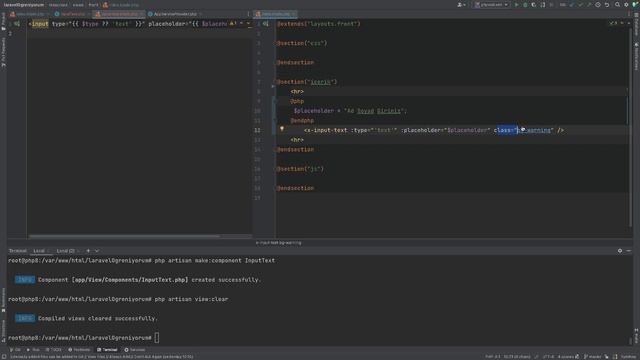Open the user account icon
The width and height of the screenshot is (640, 360).
[461, 5]
